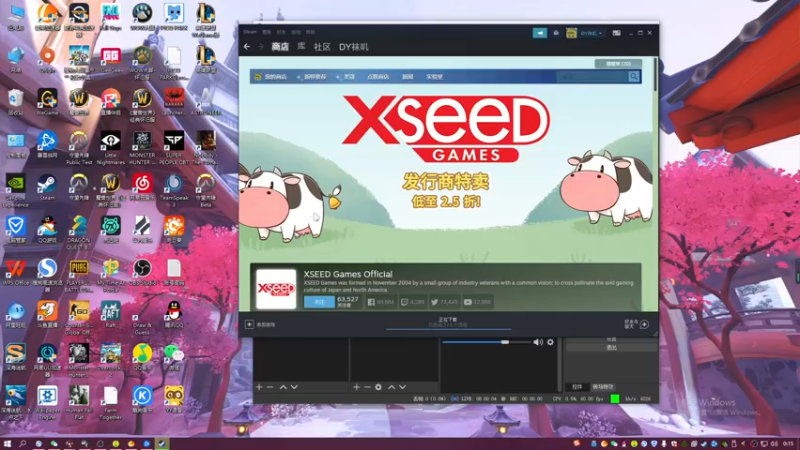Mute audio with OBS speaker icon
This screenshot has width=800, height=450.
tap(538, 342)
